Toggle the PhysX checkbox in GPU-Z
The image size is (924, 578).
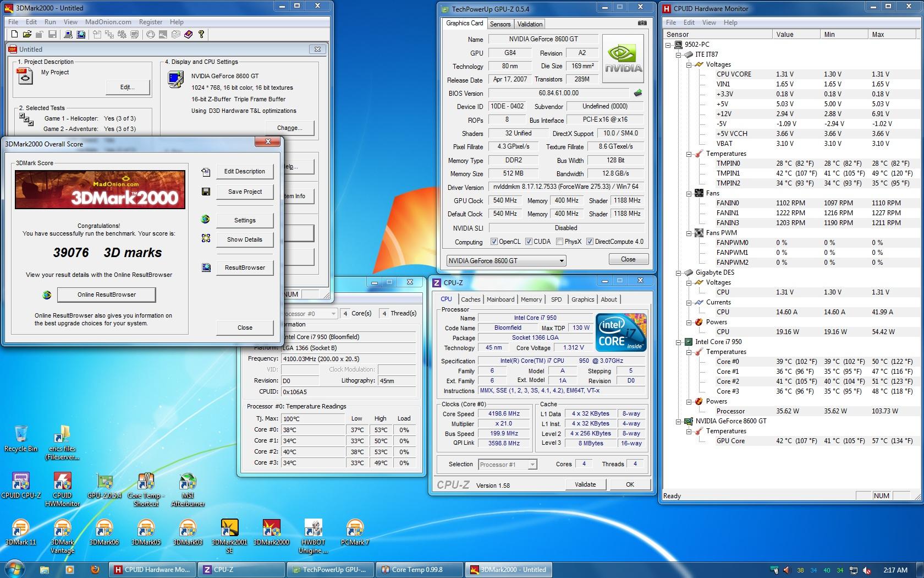[x=559, y=242]
